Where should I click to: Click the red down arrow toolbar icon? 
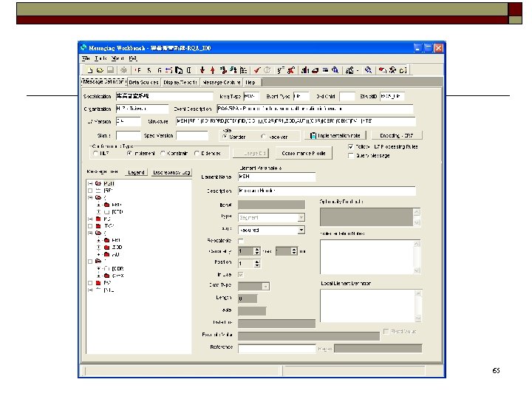point(202,70)
